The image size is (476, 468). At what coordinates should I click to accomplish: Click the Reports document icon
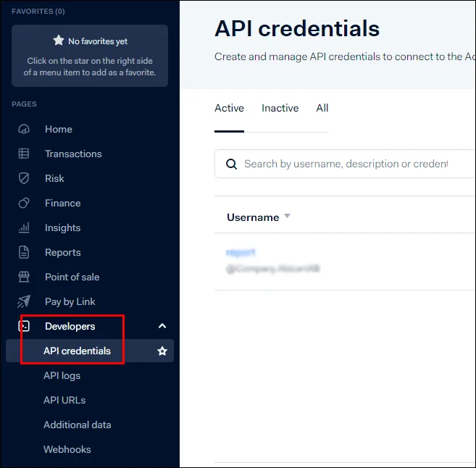pos(24,252)
